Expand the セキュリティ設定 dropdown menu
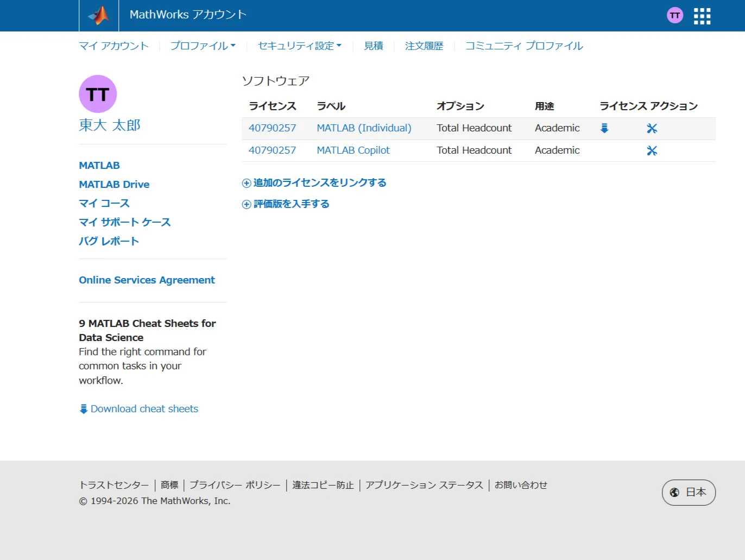The height and width of the screenshot is (560, 745). 299,46
